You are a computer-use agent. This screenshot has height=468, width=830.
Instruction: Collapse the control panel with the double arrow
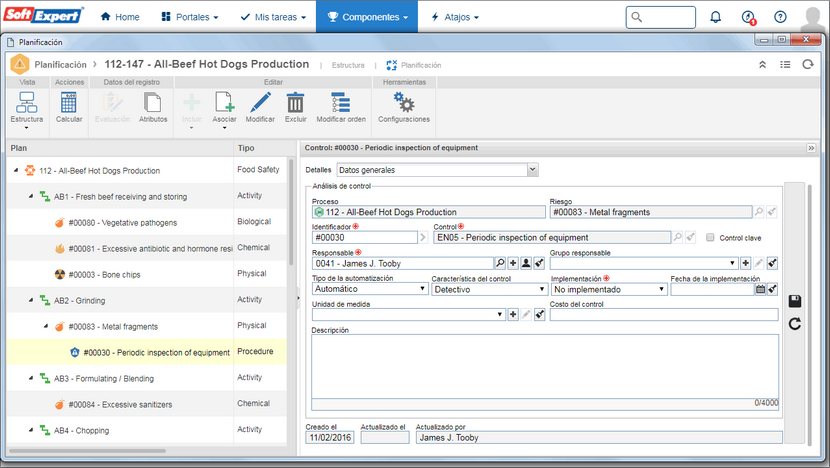(x=811, y=148)
